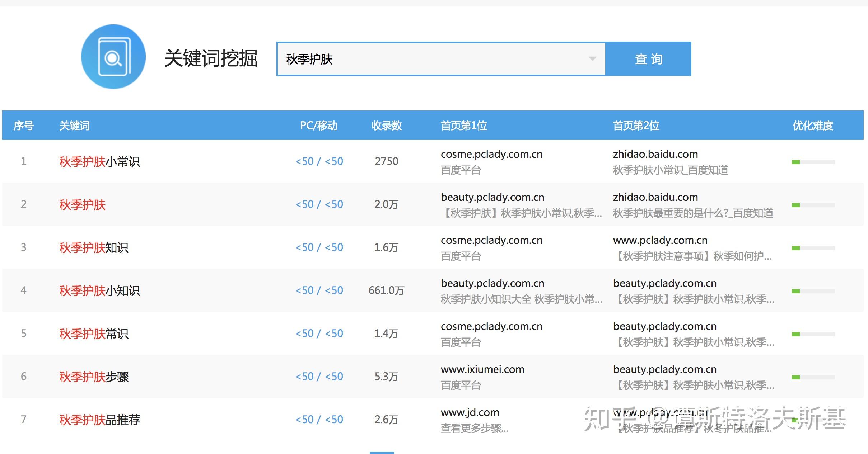Click cosme.pclady.com.cn in 秋季护肤小常识 row
Image resolution: width=868 pixels, height=454 pixels.
491,154
